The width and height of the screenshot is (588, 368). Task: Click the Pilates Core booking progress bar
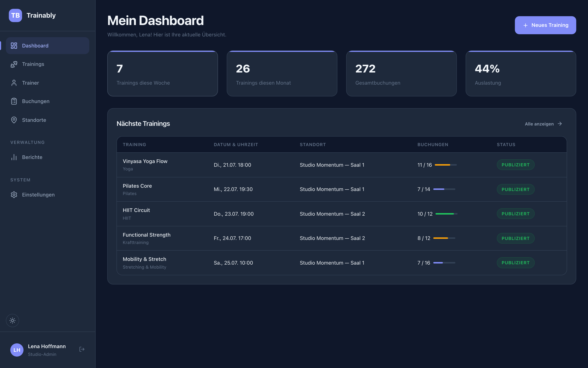coord(444,189)
